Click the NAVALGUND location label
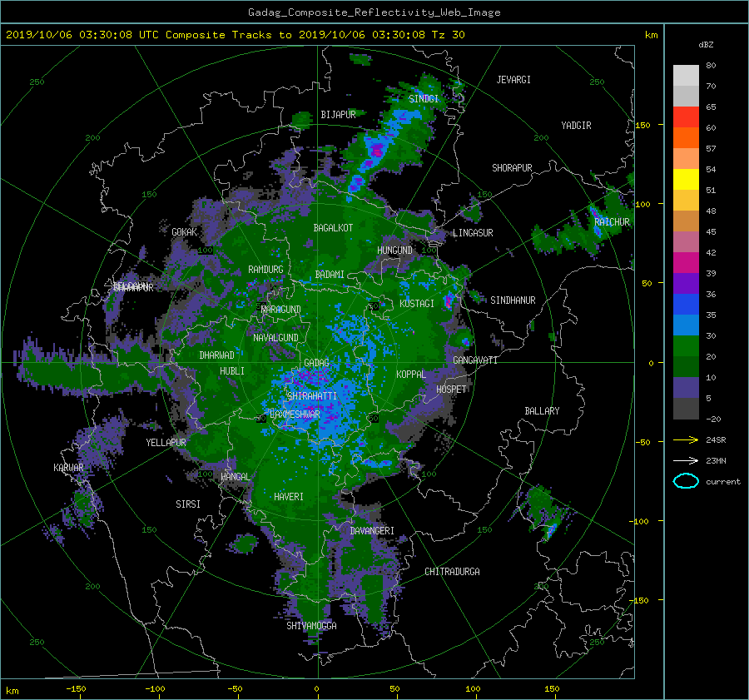749x700 pixels. (275, 338)
